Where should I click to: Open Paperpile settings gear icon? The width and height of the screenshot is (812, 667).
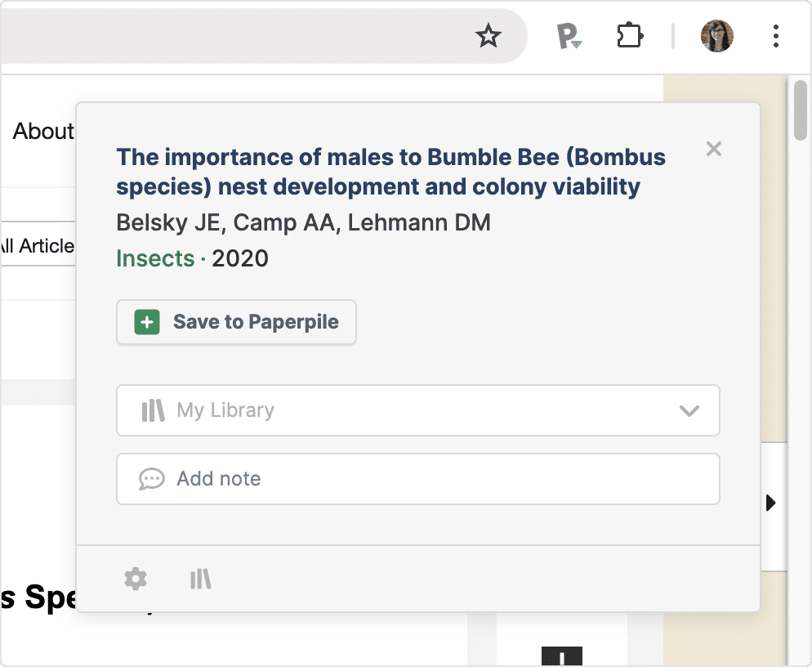click(136, 580)
